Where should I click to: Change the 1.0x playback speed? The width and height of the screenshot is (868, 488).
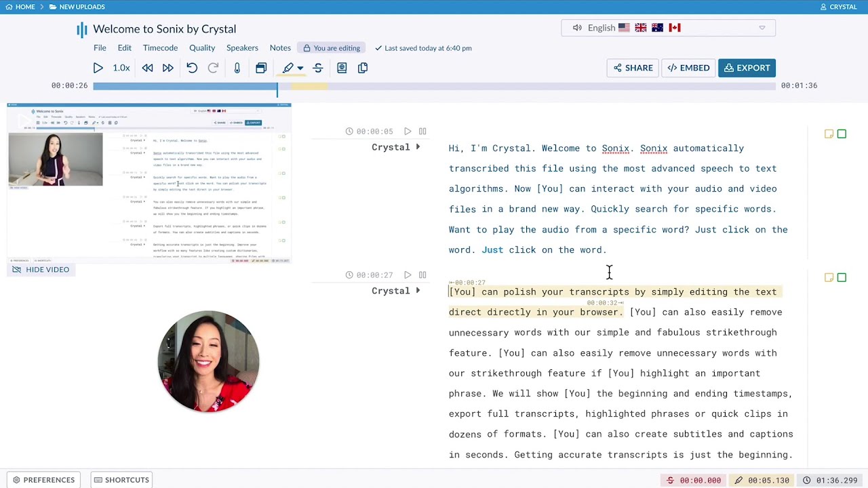pos(121,68)
